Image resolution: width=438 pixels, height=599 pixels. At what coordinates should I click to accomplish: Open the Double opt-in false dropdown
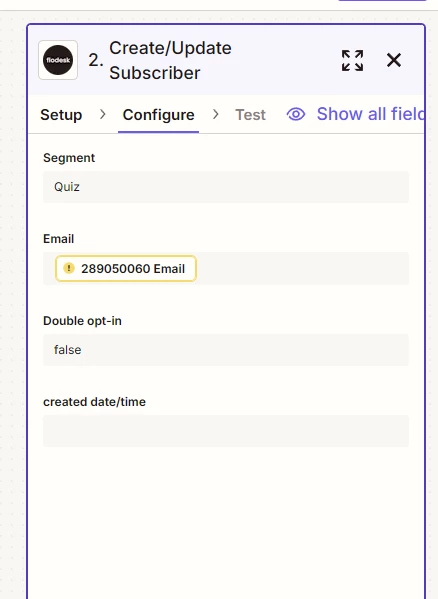226,350
